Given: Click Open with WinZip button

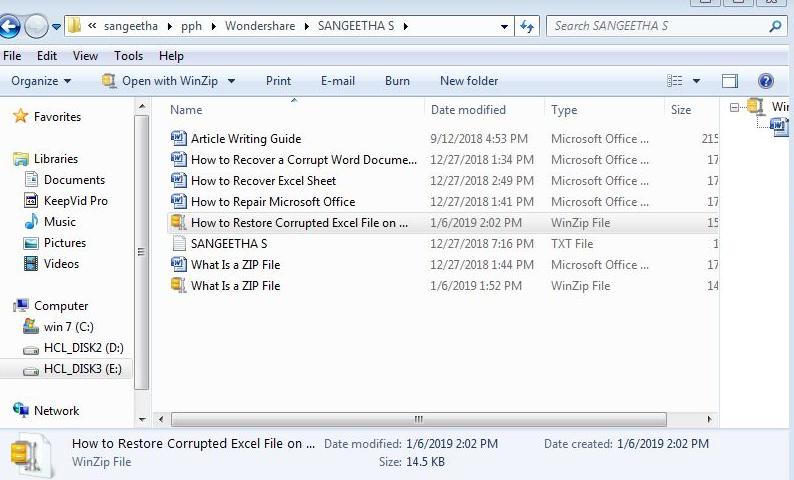Looking at the screenshot, I should [x=160, y=81].
